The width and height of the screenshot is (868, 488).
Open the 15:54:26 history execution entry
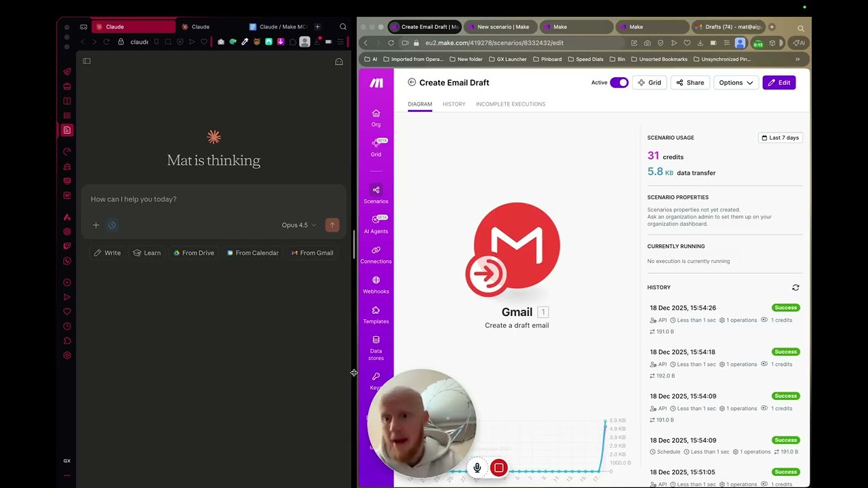pos(724,319)
